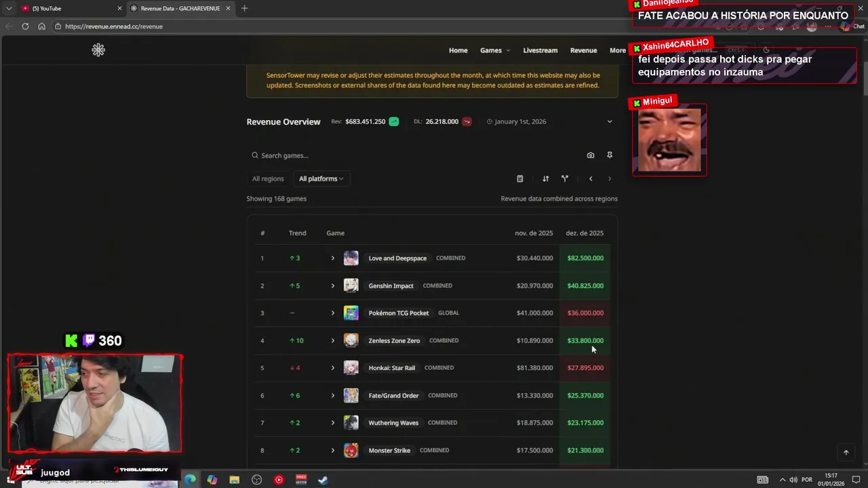Click the browser address bar URL
The image size is (868, 488).
[114, 26]
